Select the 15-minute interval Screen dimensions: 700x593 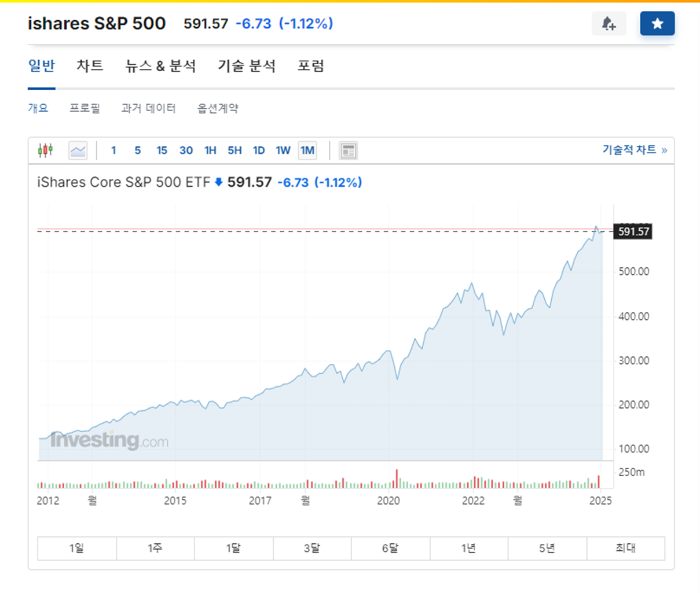tap(162, 150)
